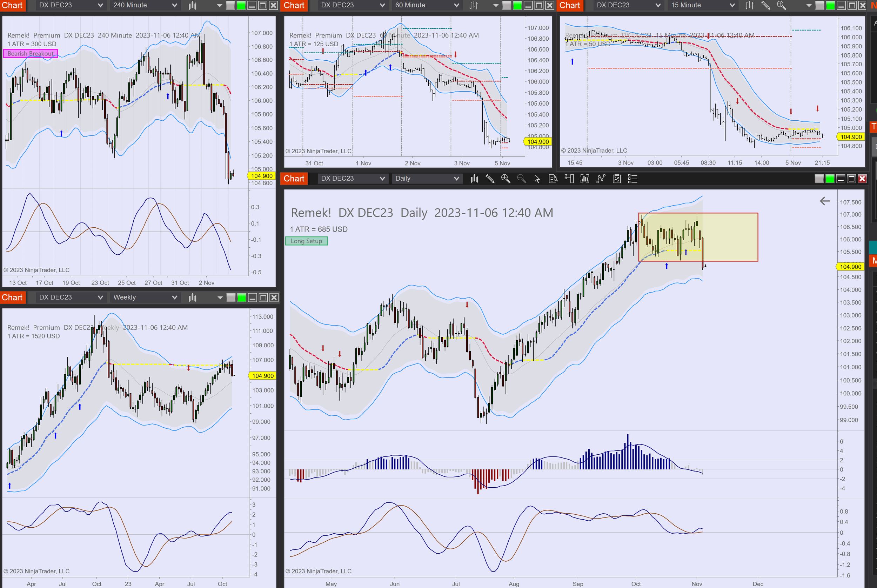Toggle green link button on Weekly chart

[x=242, y=298]
